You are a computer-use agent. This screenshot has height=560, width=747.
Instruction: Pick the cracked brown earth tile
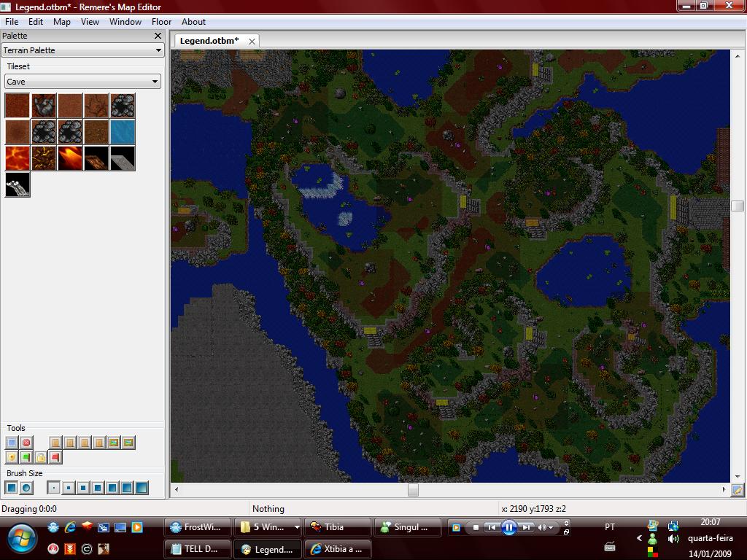click(x=96, y=106)
